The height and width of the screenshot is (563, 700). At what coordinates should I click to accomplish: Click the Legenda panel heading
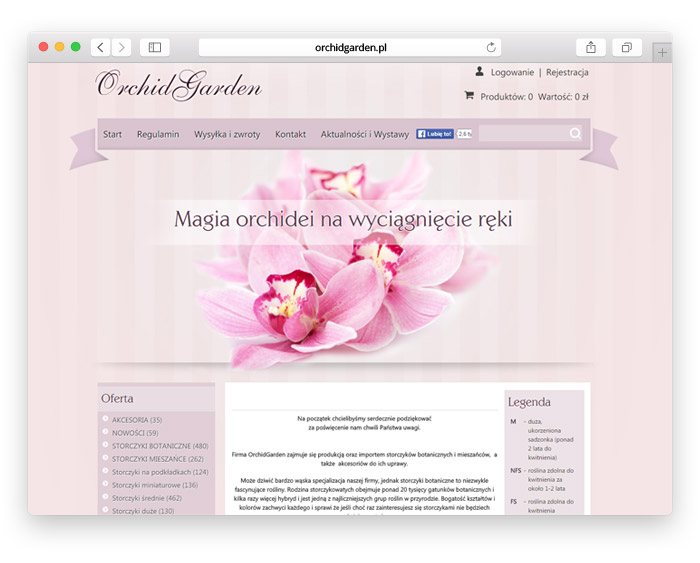[x=529, y=402]
